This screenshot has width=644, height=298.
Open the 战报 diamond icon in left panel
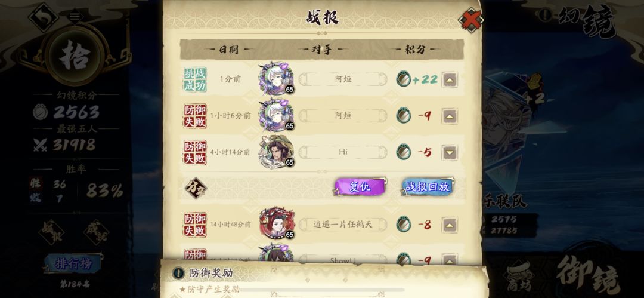point(51,232)
